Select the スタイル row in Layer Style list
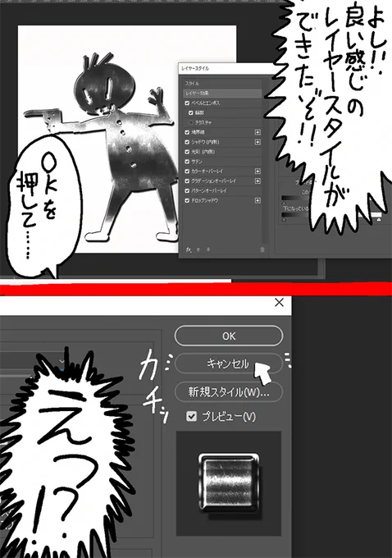The width and height of the screenshot is (392, 558). tap(223, 83)
